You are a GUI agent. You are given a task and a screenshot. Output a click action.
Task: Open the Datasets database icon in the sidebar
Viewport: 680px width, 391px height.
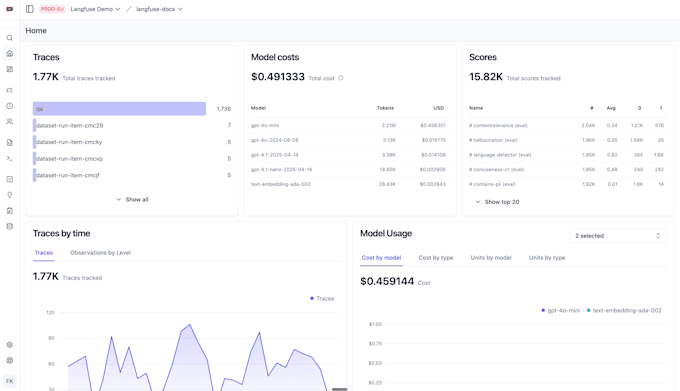10,226
